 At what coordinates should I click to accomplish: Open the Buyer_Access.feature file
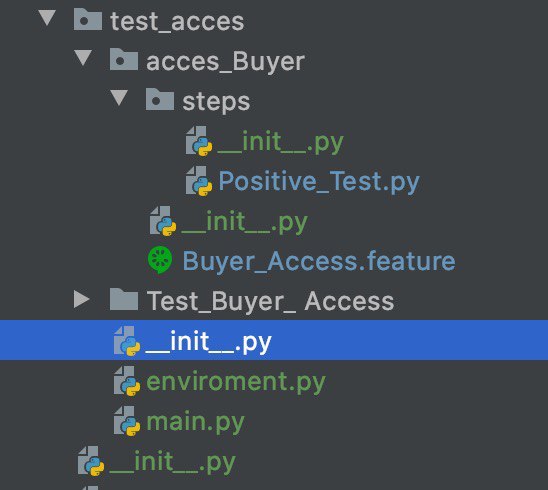click(x=319, y=261)
